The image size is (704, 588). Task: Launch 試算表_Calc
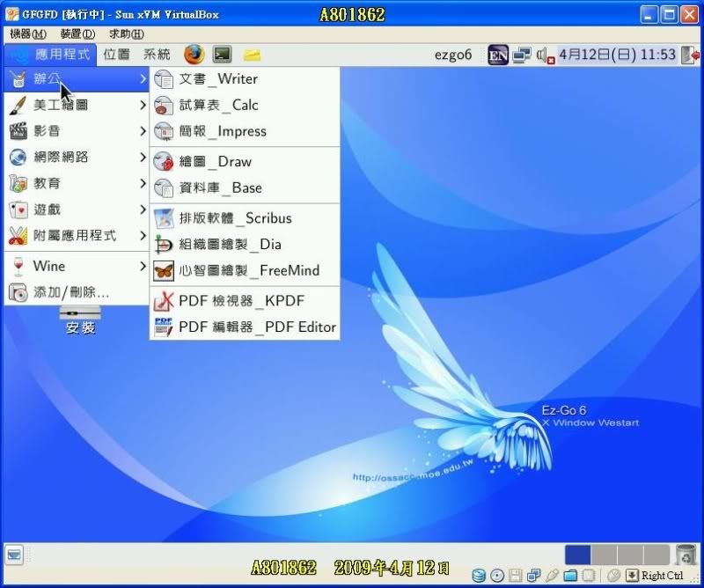pos(245,105)
